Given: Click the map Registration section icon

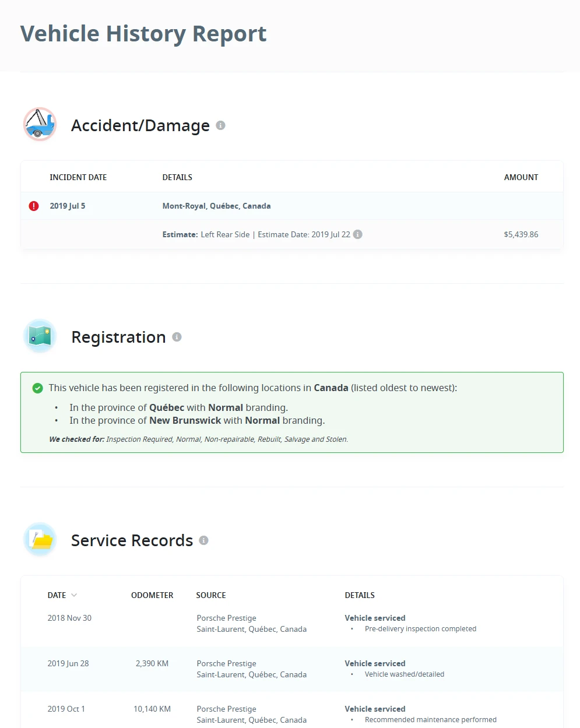Looking at the screenshot, I should click(40, 336).
